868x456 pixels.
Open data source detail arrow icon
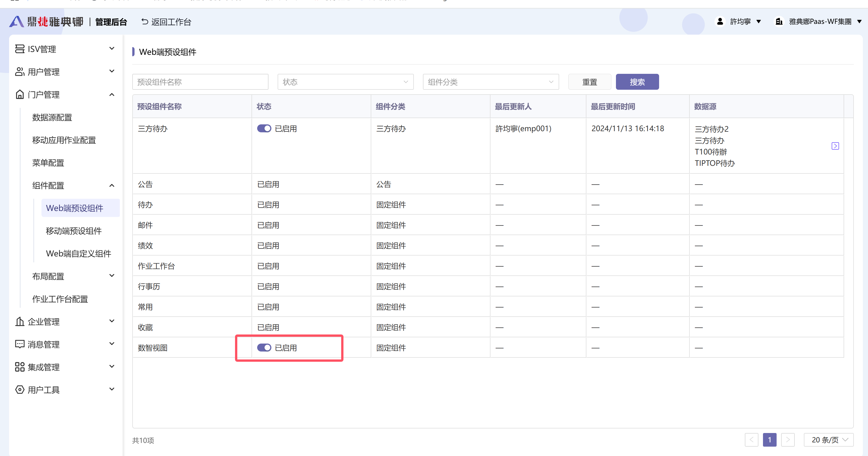(835, 146)
